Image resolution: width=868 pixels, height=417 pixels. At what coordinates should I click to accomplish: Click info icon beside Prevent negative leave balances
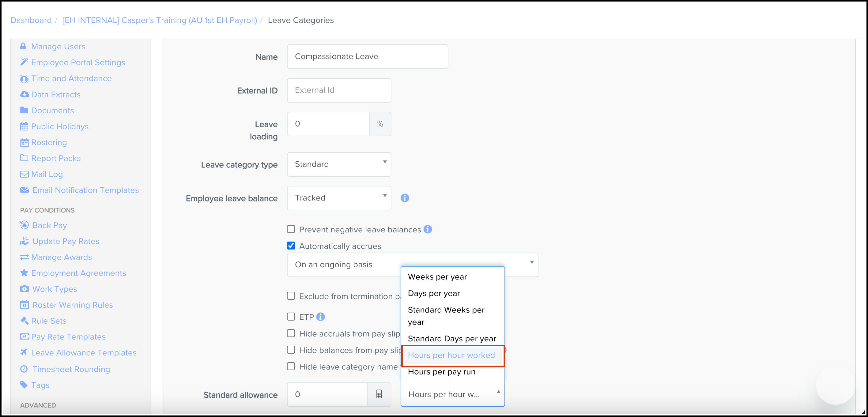[428, 229]
